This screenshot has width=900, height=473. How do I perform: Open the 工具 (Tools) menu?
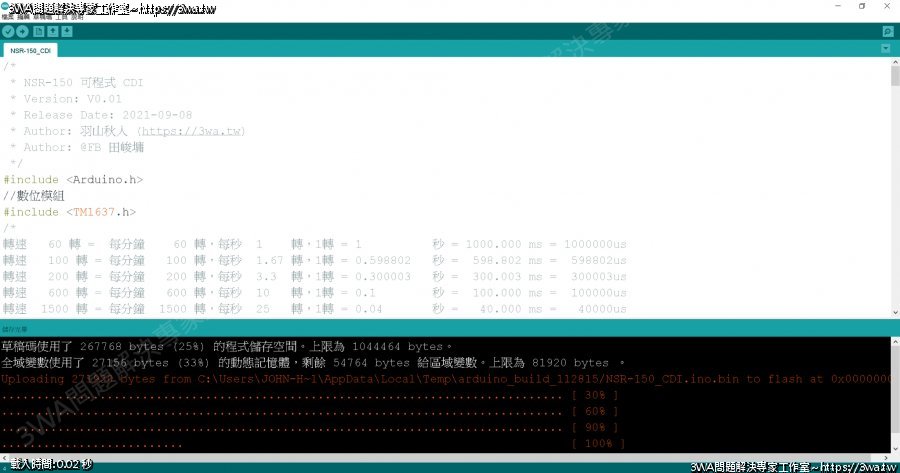click(61, 18)
